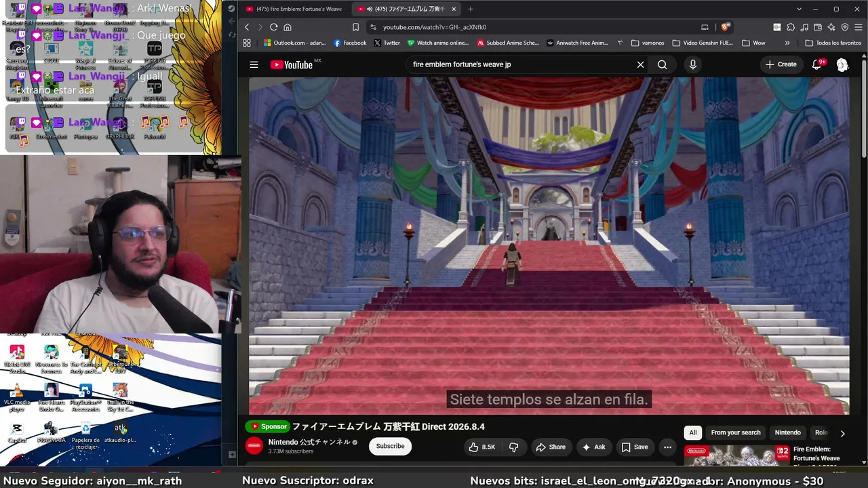Select the TikTok LIVE Studio desktop shortcut
Viewport: 868px width, 488px height.
[17, 359]
